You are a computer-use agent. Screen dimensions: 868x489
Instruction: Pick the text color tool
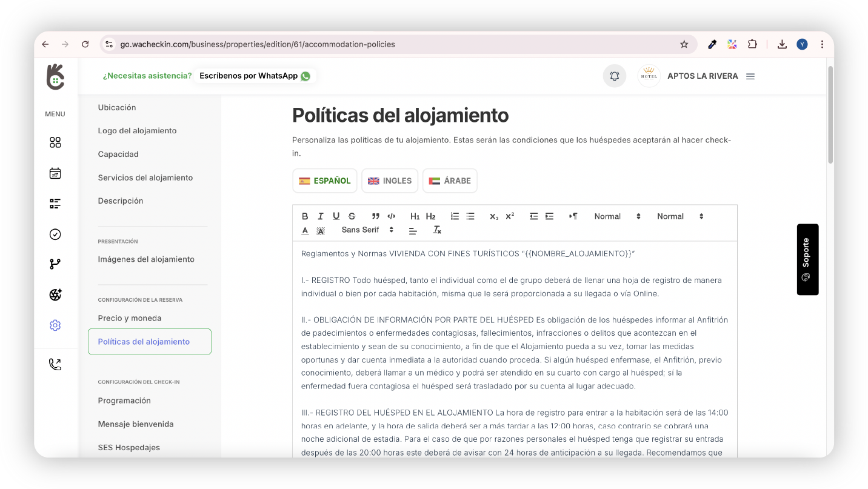305,230
